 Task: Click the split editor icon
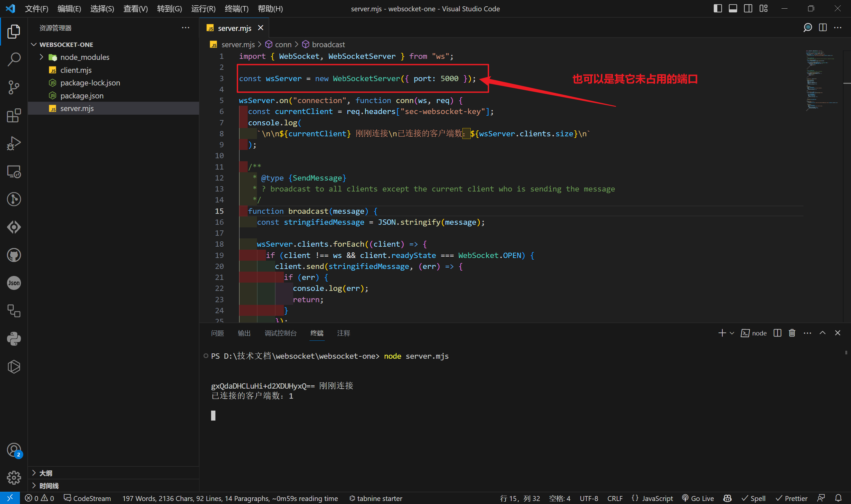tap(822, 28)
